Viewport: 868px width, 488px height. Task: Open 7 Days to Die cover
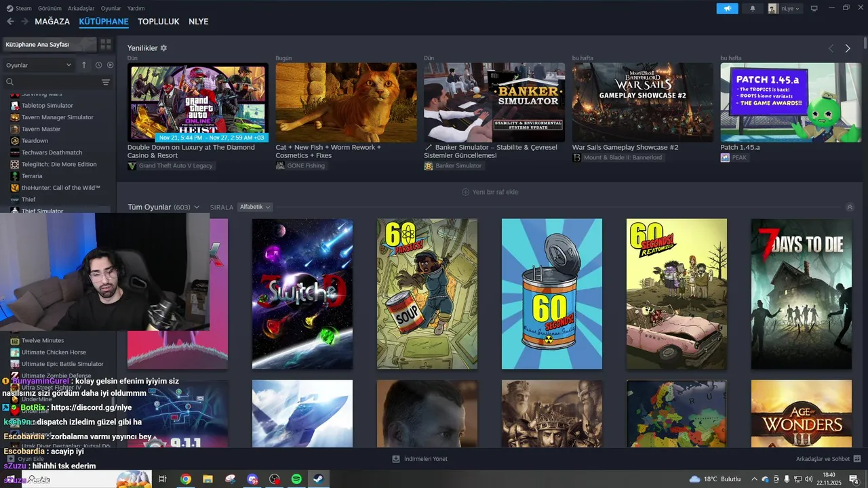pyautogui.click(x=802, y=294)
